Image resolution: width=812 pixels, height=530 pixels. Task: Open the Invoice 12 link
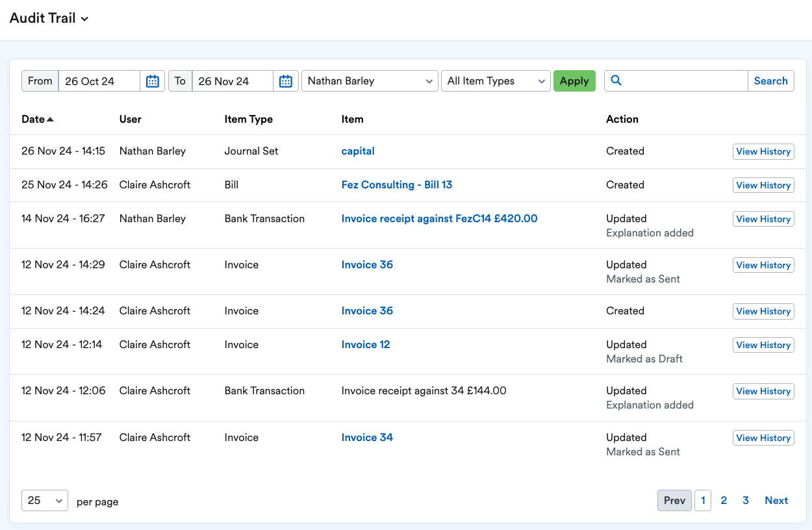(x=366, y=344)
